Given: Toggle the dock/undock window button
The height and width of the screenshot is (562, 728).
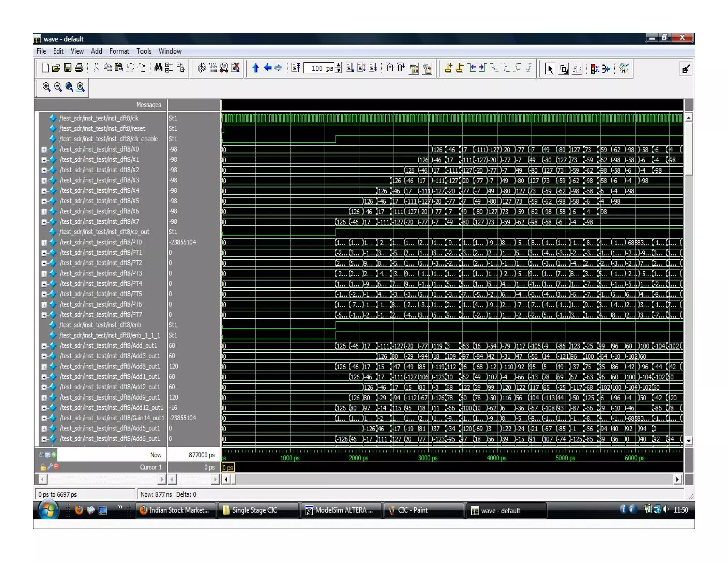Looking at the screenshot, I should [686, 69].
